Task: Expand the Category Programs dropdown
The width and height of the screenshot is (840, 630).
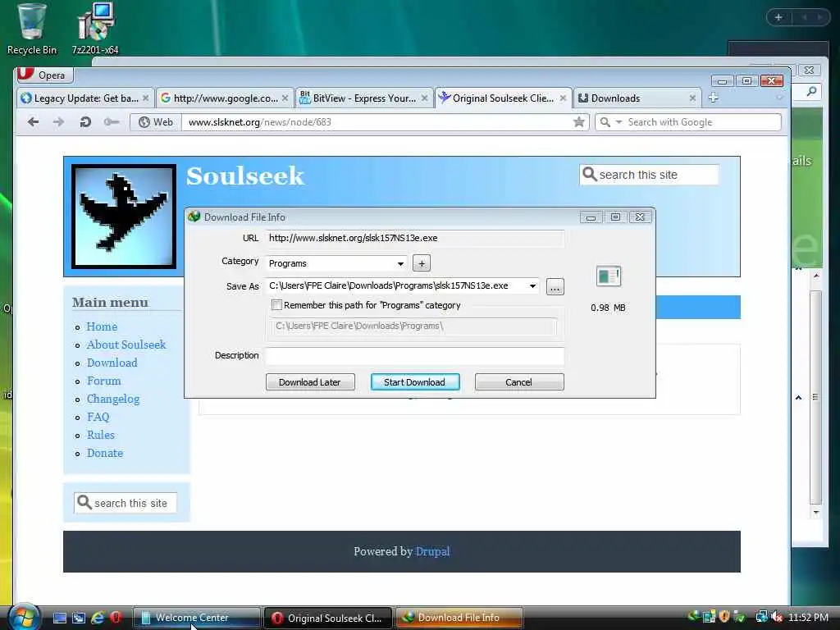Action: click(x=400, y=263)
